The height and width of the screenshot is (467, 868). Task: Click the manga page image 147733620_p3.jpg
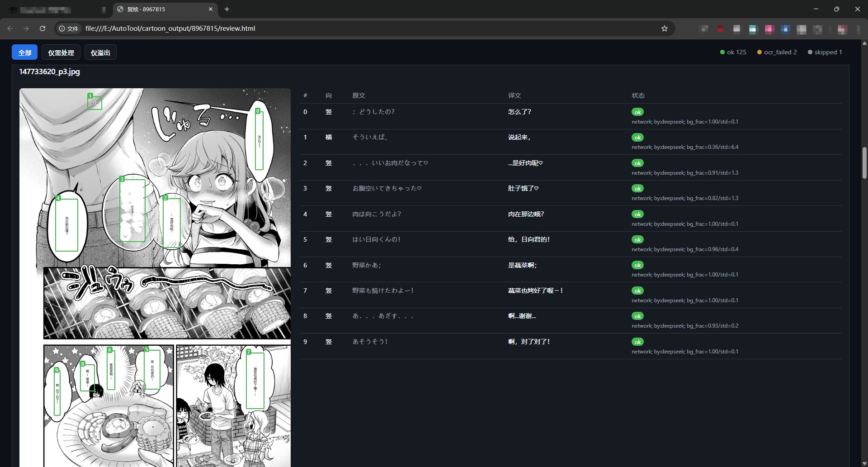(x=155, y=277)
